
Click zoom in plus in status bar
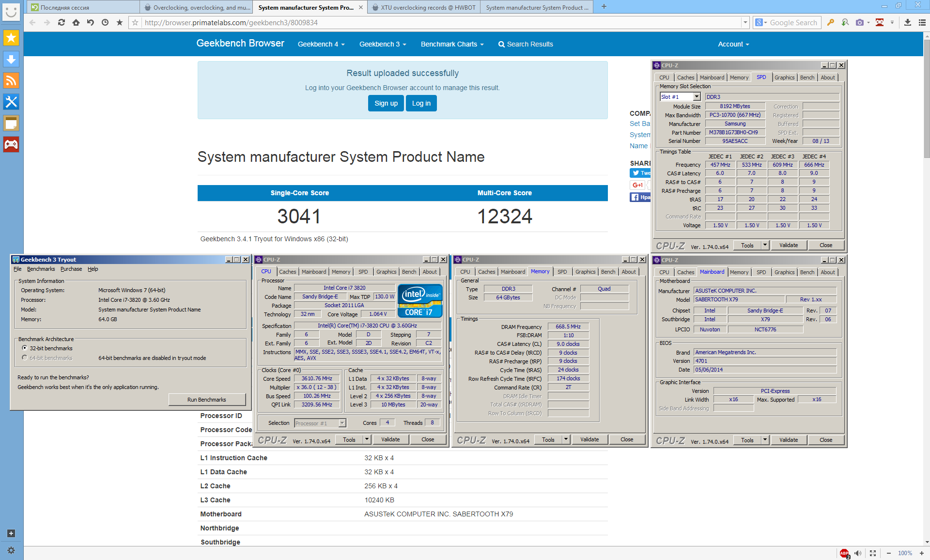[921, 553]
